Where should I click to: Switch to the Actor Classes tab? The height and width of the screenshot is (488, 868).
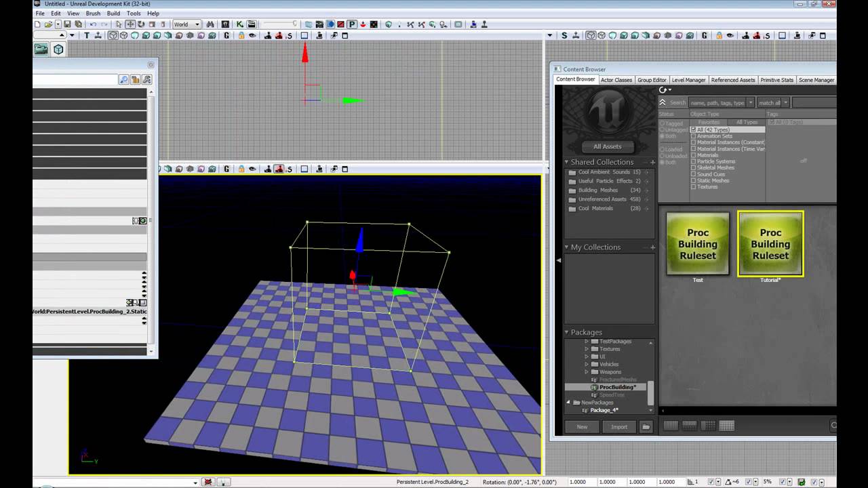click(x=616, y=80)
